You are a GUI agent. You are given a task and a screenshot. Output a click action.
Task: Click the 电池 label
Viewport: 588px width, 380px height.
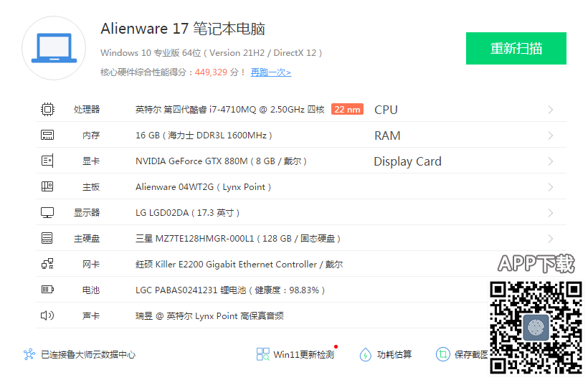(x=91, y=290)
